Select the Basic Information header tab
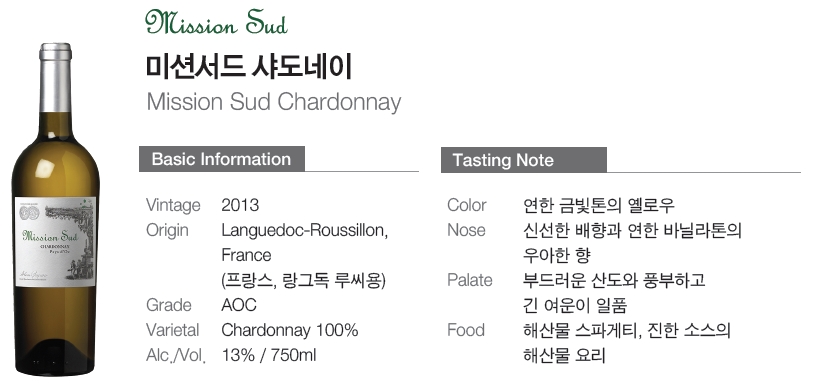813x383 pixels. pos(221,159)
